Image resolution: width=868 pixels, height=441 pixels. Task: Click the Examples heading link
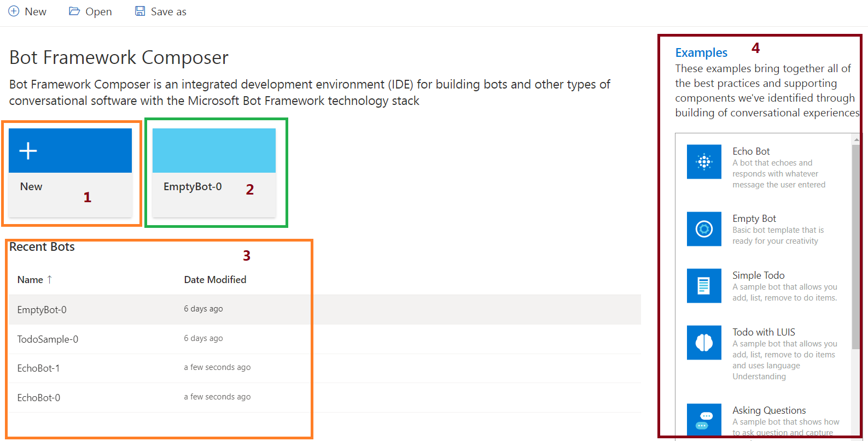click(x=701, y=52)
